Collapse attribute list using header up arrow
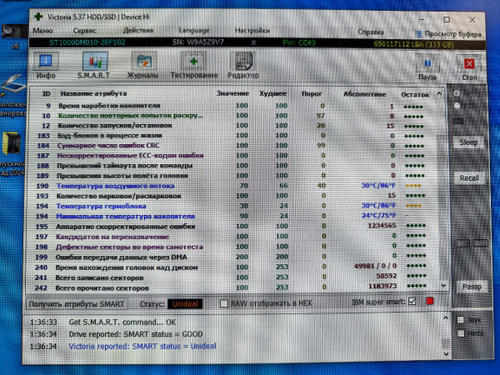500x375 pixels. point(439,94)
